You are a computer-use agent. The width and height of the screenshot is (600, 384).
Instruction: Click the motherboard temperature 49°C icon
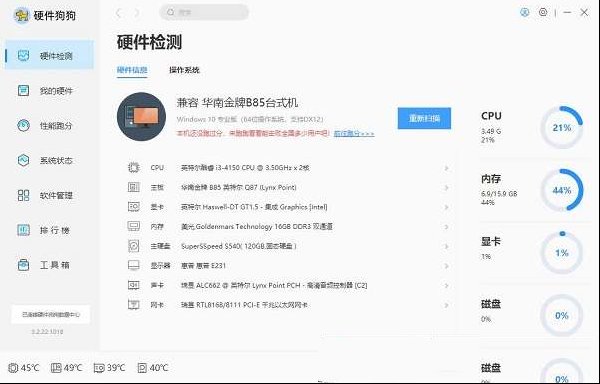point(56,368)
